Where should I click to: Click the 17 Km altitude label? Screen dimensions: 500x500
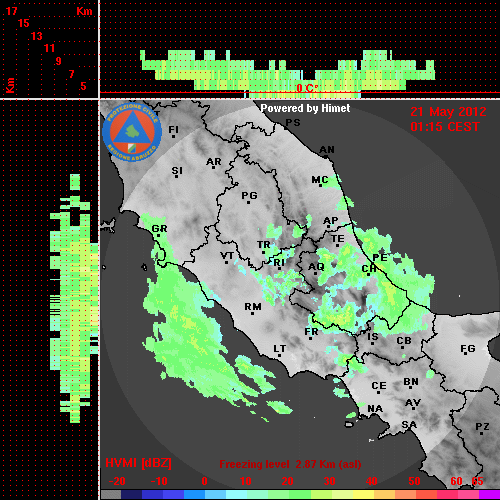click(x=11, y=11)
